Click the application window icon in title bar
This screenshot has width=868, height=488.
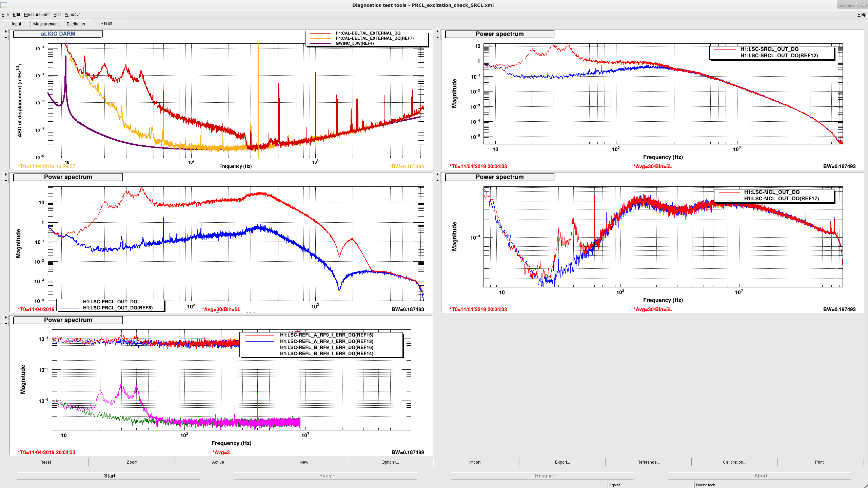[4, 5]
